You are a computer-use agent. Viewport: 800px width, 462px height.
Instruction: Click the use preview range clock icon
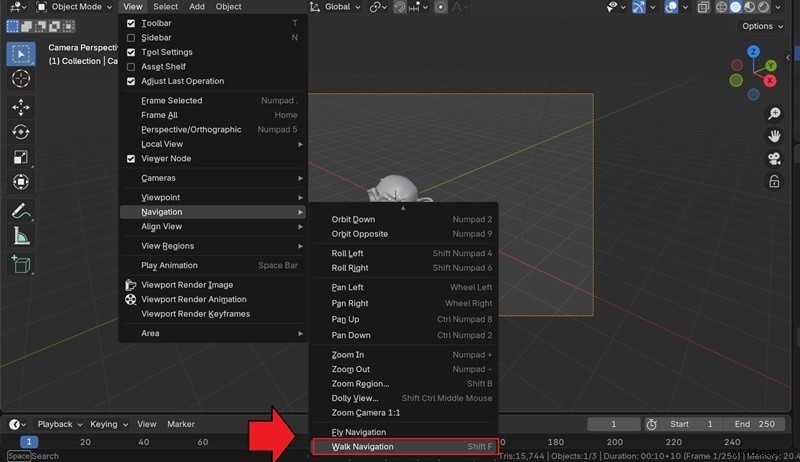click(651, 424)
